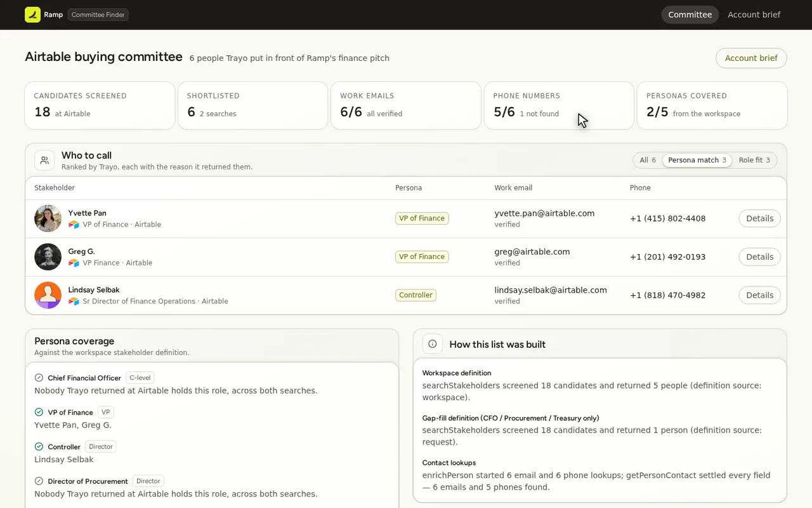Click the Airtable logo under Yvette Pan
This screenshot has height=508, width=812.
[x=74, y=225]
